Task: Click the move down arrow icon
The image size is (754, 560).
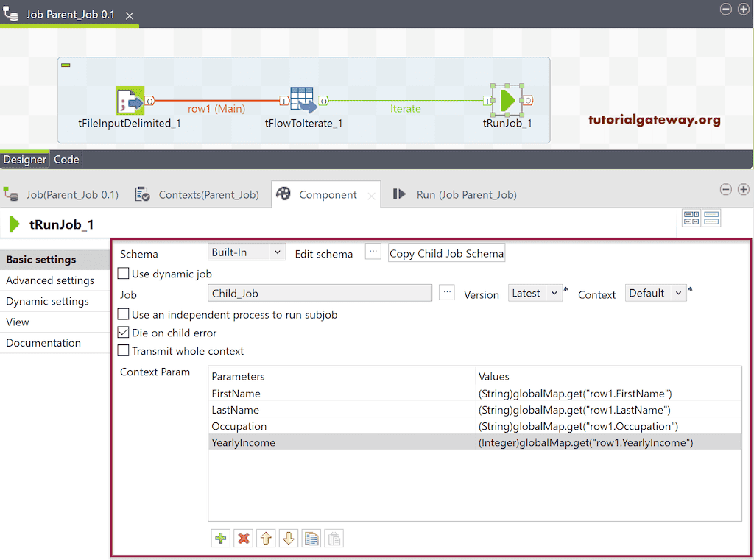Action: (x=289, y=539)
